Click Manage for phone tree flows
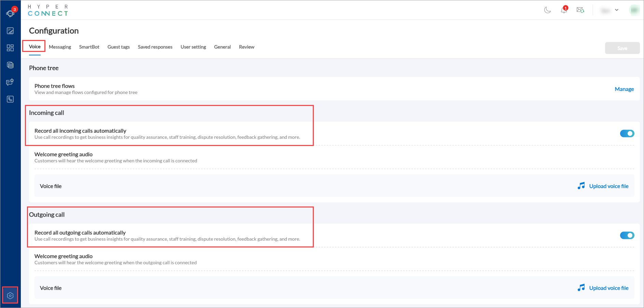Image resolution: width=644 pixels, height=308 pixels. pos(624,89)
